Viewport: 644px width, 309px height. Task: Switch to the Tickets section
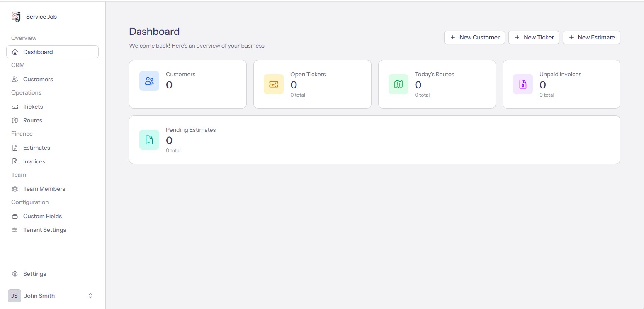click(x=33, y=107)
